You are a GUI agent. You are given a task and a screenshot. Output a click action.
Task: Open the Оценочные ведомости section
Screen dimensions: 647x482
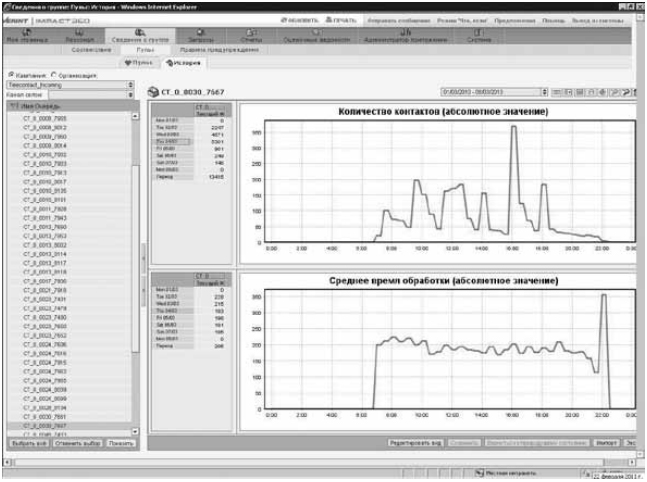[x=316, y=36]
